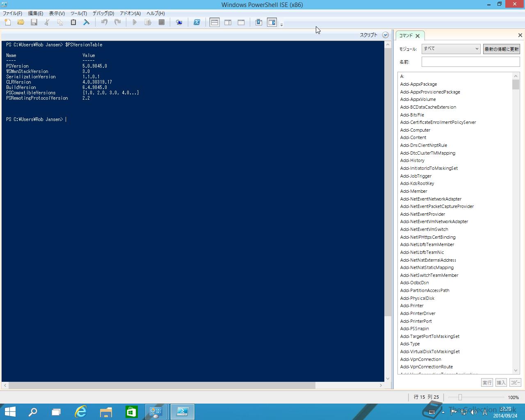This screenshot has width=525, height=420.
Task: Select Add-VpnConnection command
Action: [420, 359]
